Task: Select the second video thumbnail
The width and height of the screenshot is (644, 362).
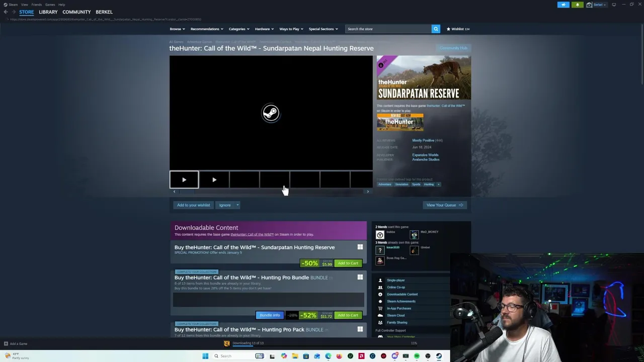Action: [x=214, y=179]
